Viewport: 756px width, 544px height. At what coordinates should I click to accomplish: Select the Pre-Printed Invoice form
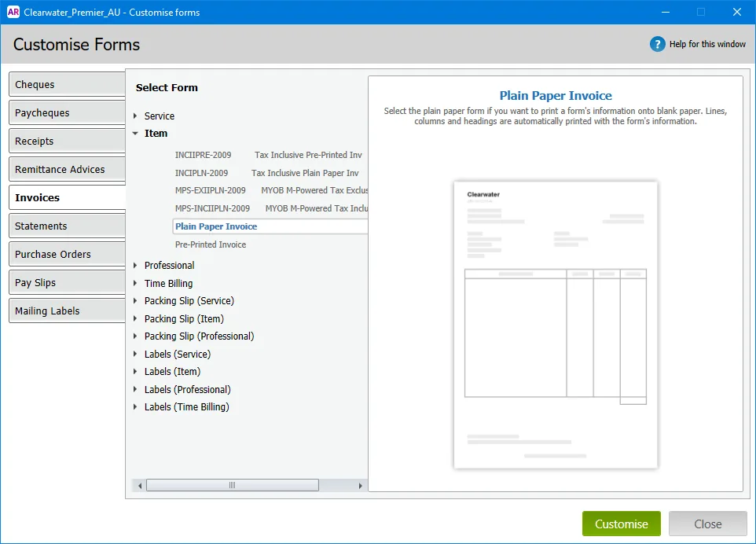coord(270,244)
